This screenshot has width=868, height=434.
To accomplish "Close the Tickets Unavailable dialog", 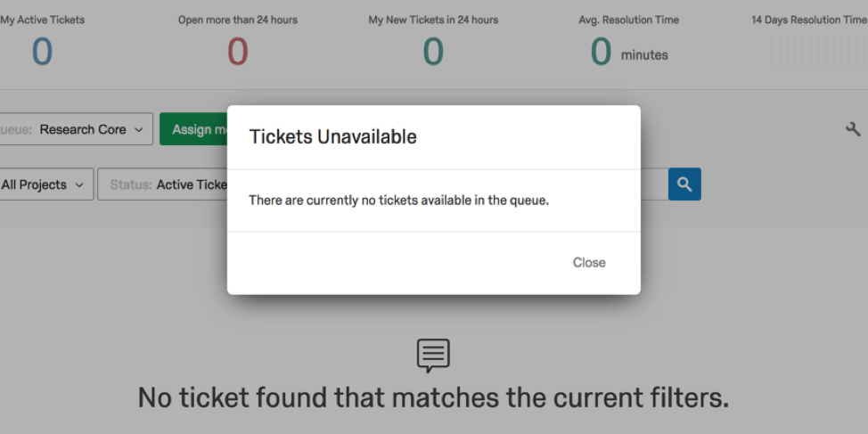I will point(589,262).
